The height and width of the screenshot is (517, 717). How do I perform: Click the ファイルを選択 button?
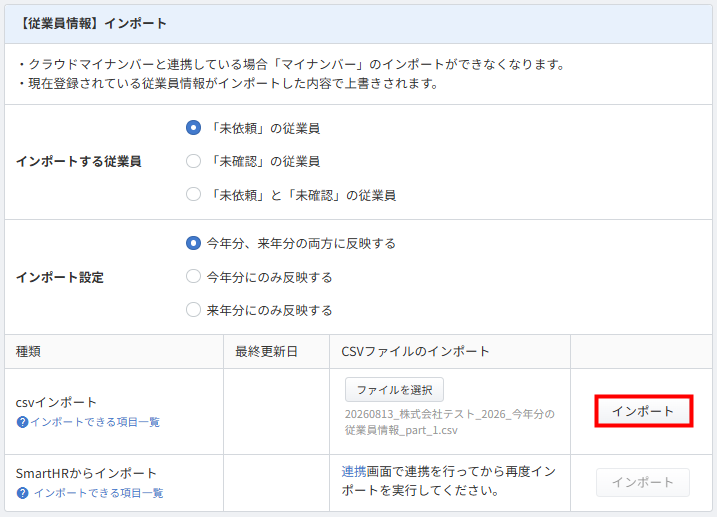coord(394,390)
